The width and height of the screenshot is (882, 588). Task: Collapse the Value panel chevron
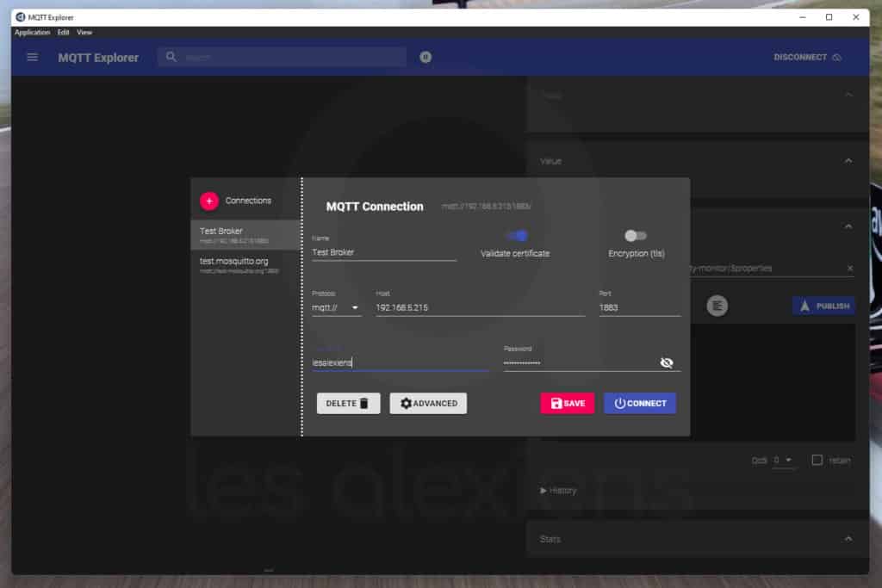pos(848,161)
